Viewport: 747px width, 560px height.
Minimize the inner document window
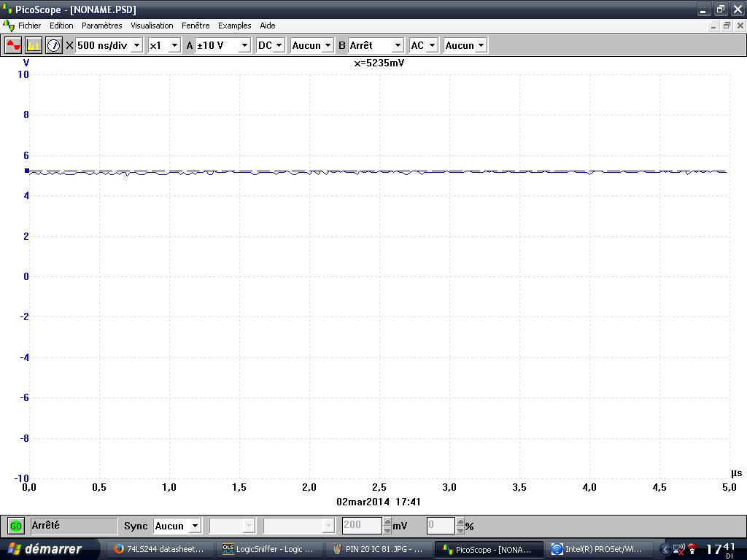click(x=713, y=26)
